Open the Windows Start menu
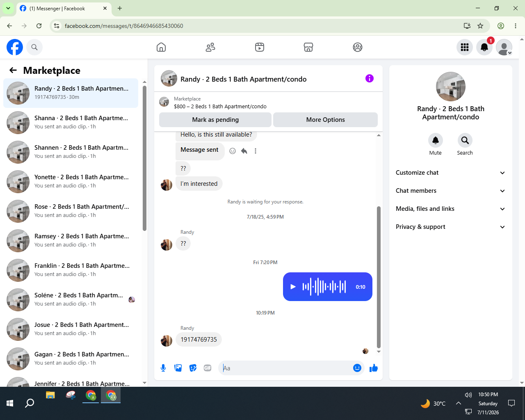This screenshot has width=525, height=420. (x=10, y=403)
